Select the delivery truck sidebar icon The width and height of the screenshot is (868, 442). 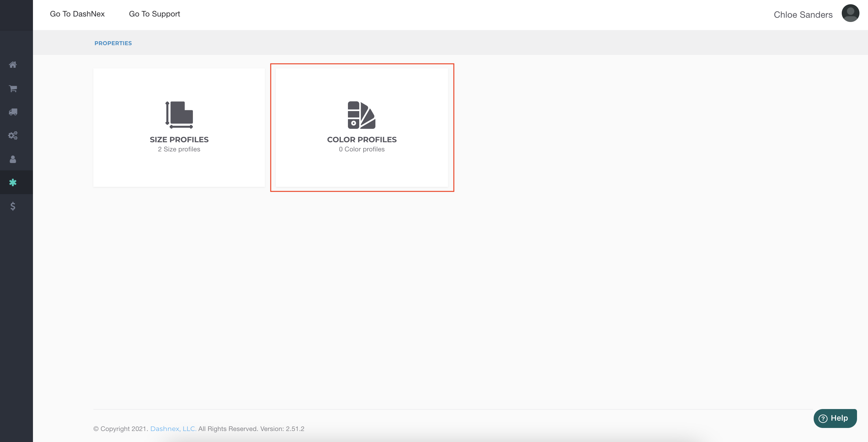click(x=13, y=112)
